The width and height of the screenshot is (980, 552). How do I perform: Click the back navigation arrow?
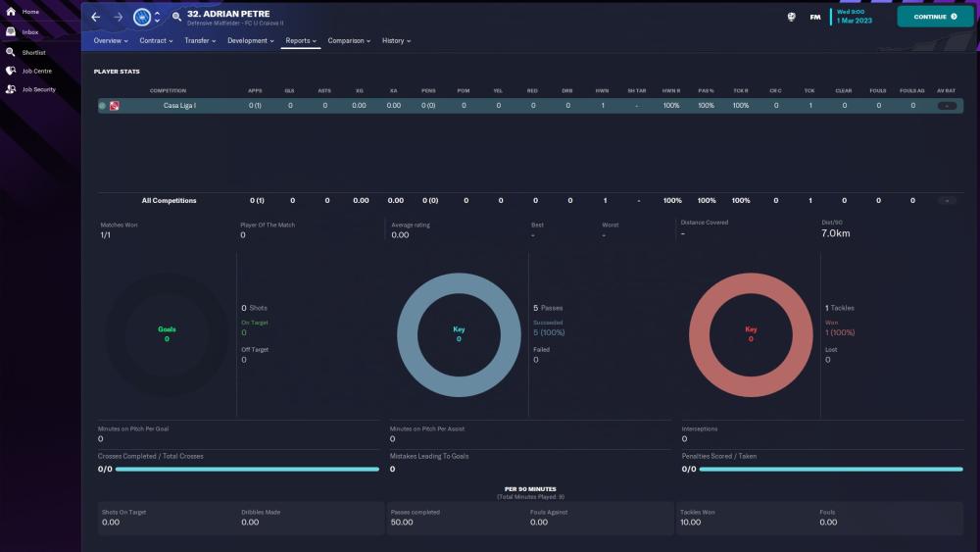pos(95,17)
